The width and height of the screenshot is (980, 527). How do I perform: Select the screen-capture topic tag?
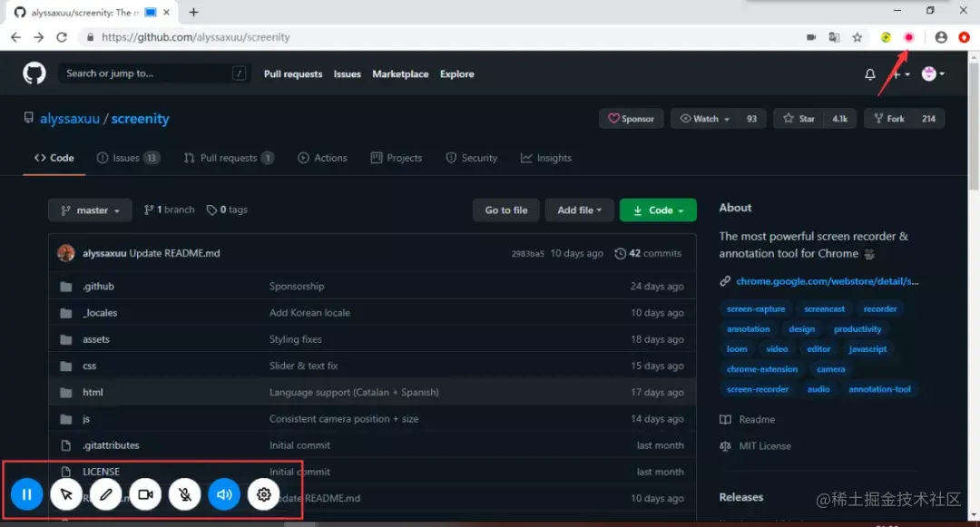(756, 309)
